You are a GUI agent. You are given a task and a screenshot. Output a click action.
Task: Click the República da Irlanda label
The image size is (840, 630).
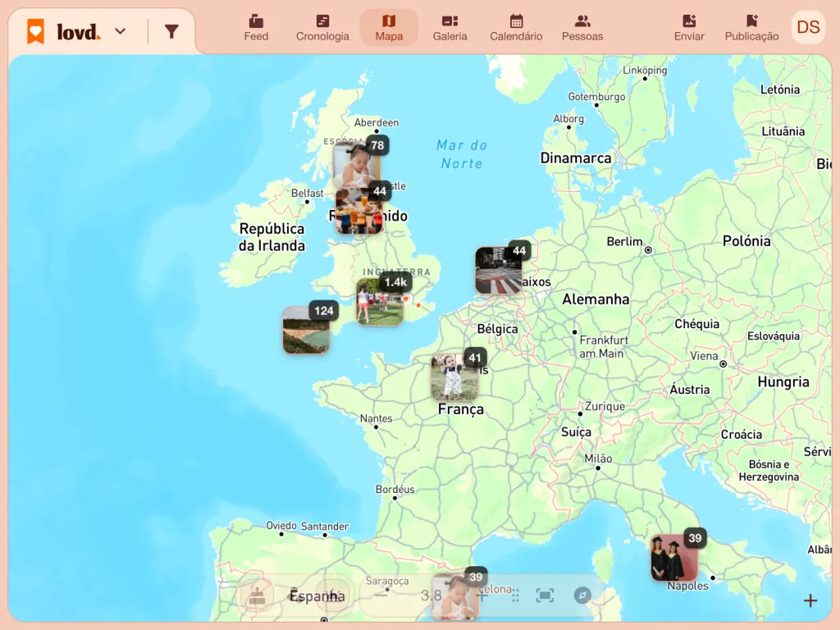click(272, 237)
